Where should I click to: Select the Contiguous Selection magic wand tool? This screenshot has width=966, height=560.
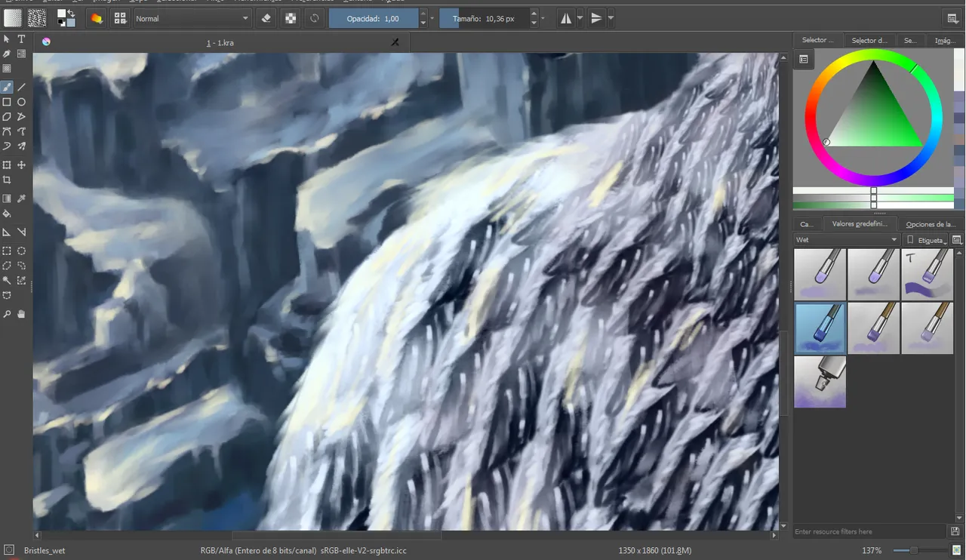7,281
